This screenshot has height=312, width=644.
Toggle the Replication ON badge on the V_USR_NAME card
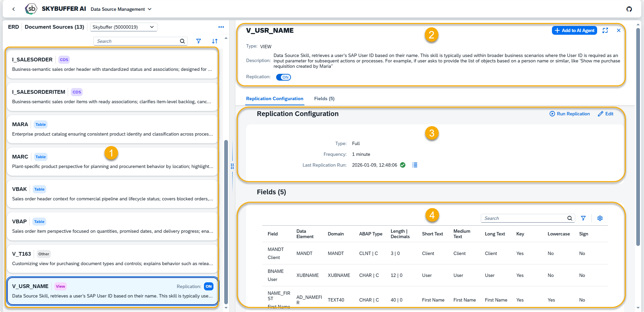209,286
